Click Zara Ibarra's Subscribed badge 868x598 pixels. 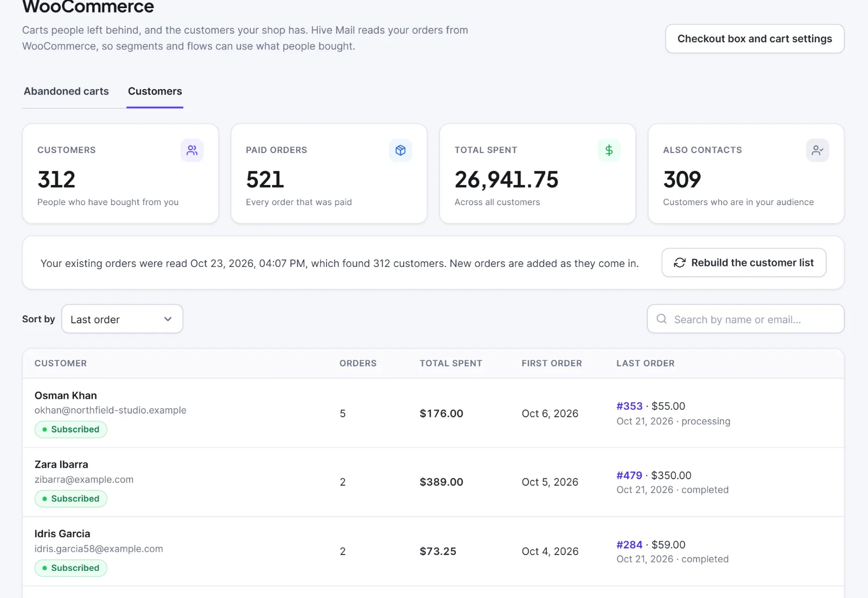pyautogui.click(x=71, y=499)
